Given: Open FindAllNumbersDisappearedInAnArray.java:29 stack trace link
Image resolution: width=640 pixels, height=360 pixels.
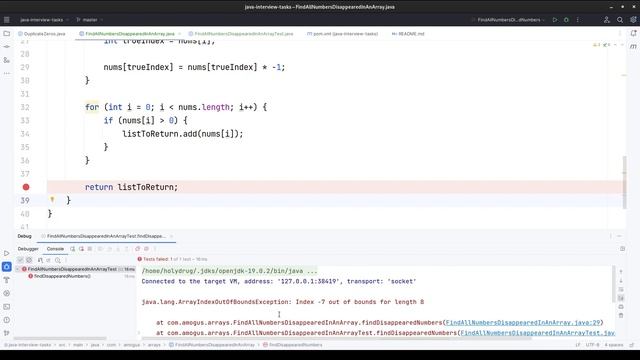Looking at the screenshot, I should (523, 322).
